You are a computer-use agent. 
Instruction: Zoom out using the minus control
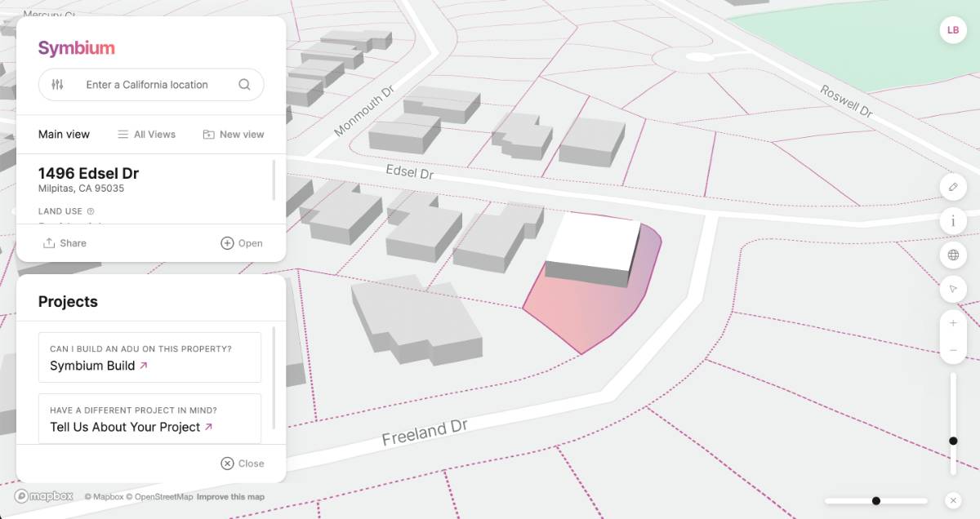tap(953, 349)
